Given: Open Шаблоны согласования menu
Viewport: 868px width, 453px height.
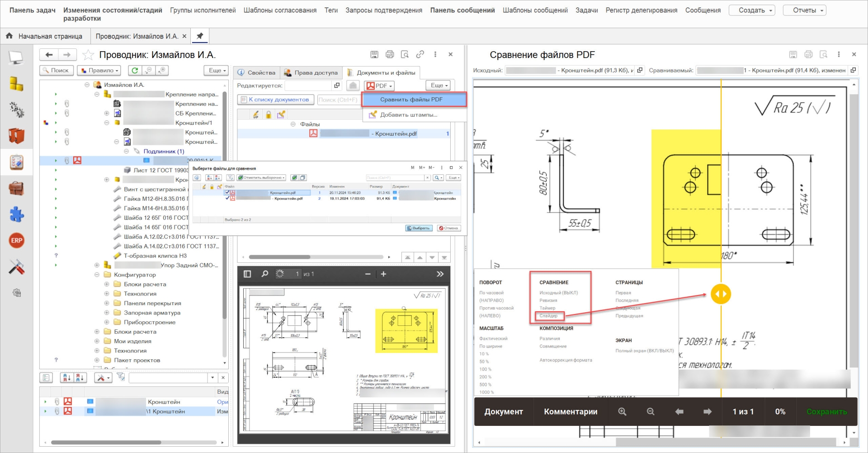Looking at the screenshot, I should pyautogui.click(x=280, y=10).
